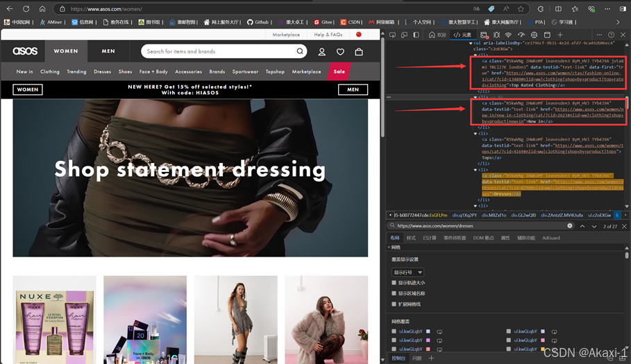Open the bookmarks bar overflow chevron

coord(618,22)
